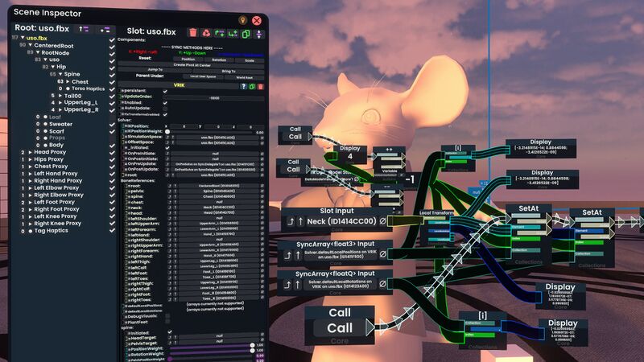Adjust the IKPositionWeight slider handle
This screenshot has height=362, width=644.
pyautogui.click(x=167, y=132)
